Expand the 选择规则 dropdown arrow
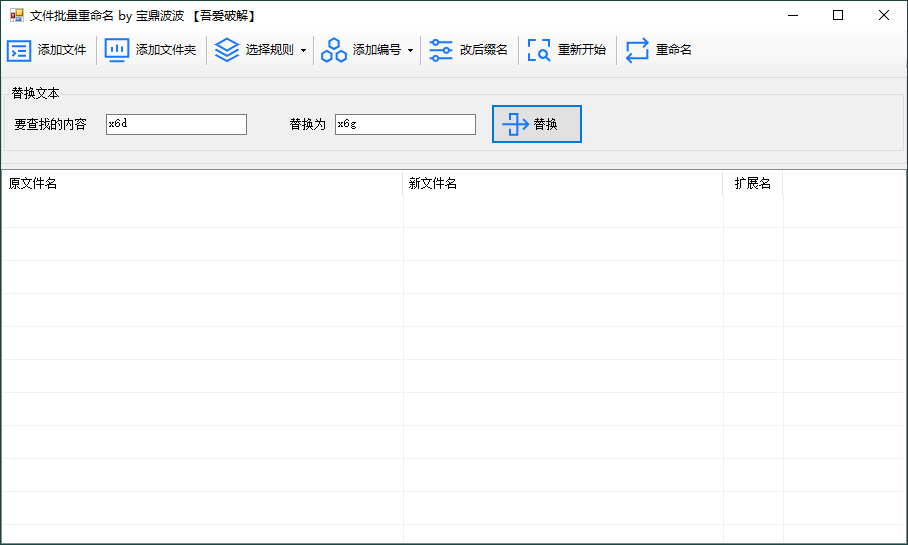Viewport: 908px width, 545px height. coord(303,51)
